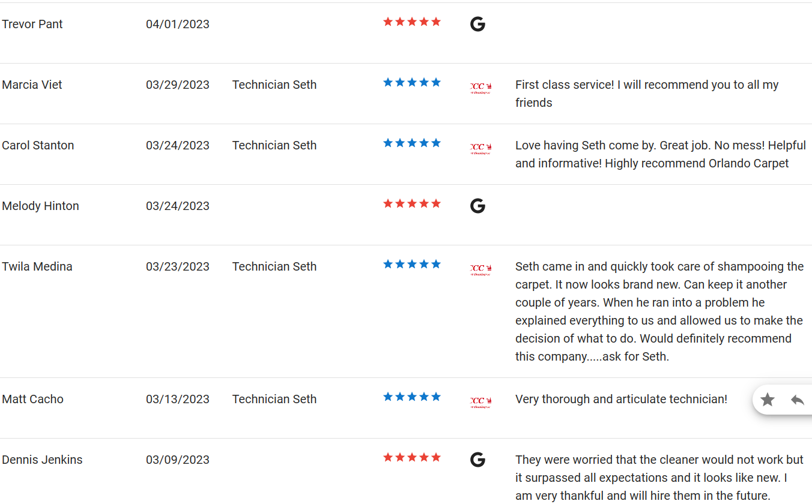Screen dimensions: 812x504
Task: Click Dennis Jenkins' review about the cleaner
Action: pyautogui.click(x=659, y=478)
